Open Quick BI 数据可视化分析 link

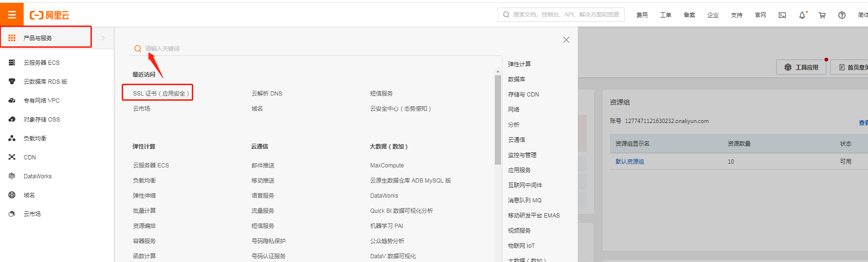[x=402, y=211]
